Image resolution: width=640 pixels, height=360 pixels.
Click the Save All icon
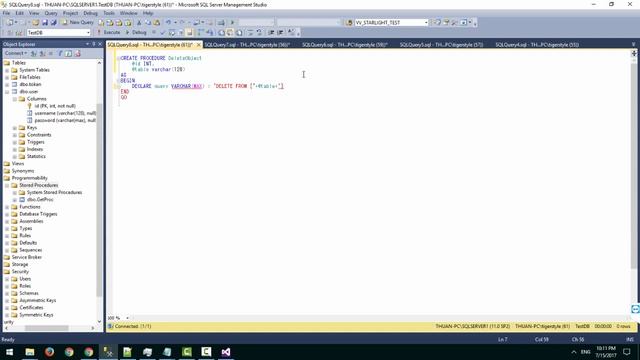(53, 22)
